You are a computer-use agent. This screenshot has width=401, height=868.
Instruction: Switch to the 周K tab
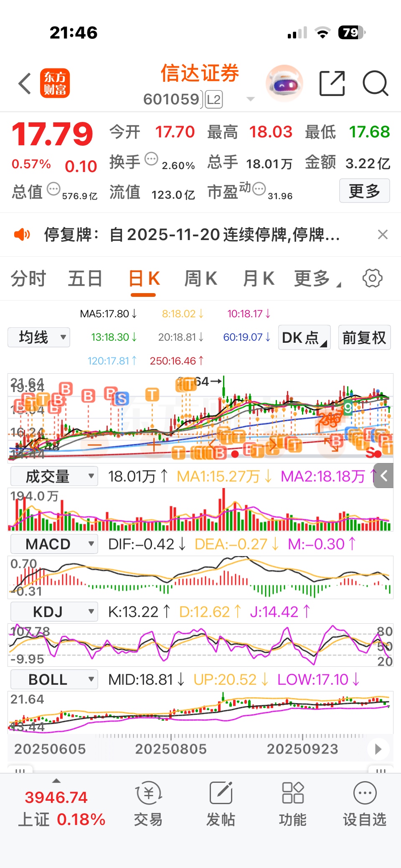pos(201,278)
